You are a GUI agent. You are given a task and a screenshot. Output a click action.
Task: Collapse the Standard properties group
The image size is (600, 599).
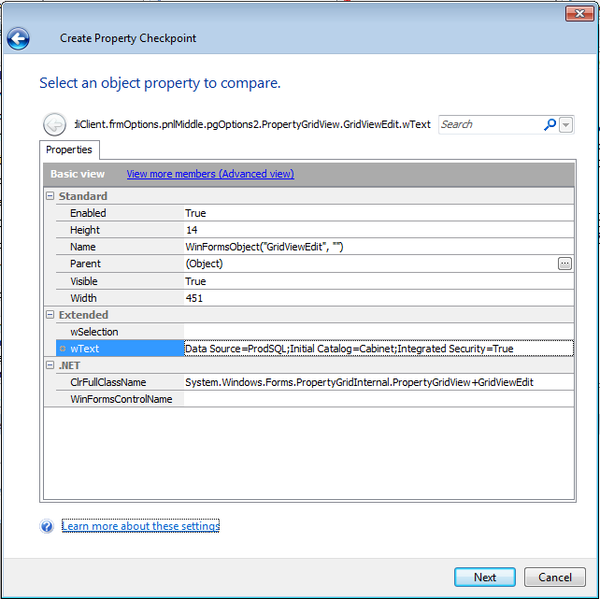(x=50, y=197)
